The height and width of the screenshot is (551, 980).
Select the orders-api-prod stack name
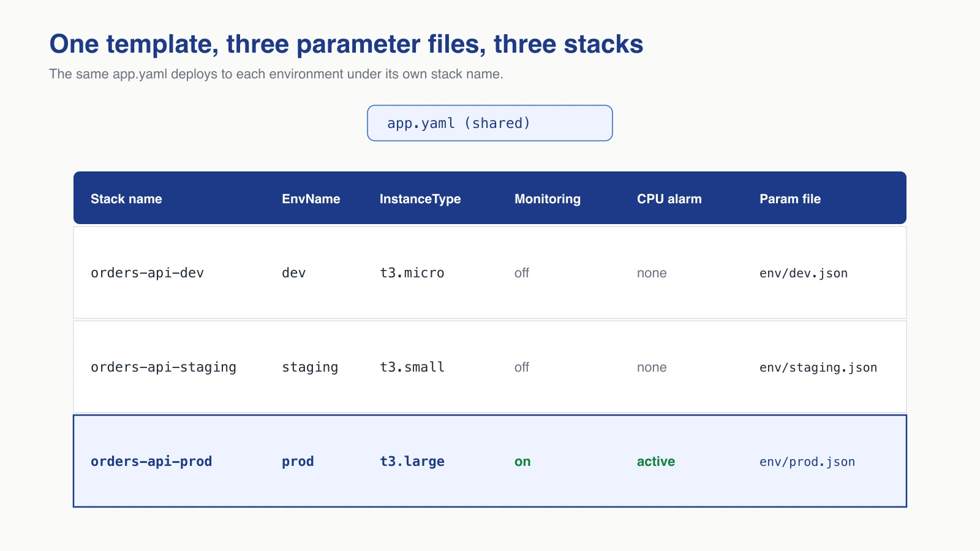(x=151, y=462)
